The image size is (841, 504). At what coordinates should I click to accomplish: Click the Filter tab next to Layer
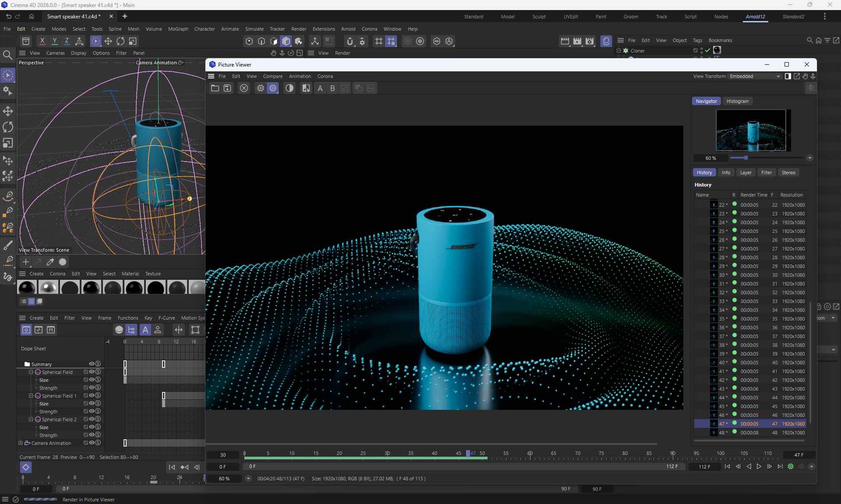coord(766,173)
